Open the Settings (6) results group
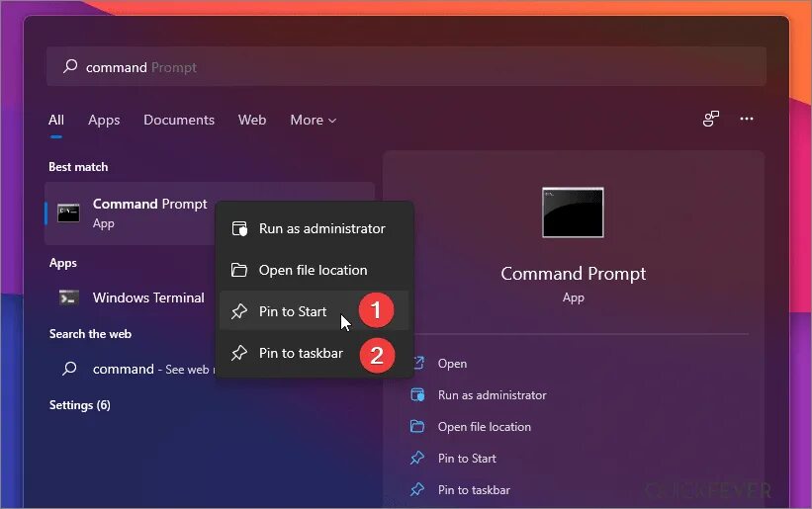This screenshot has height=509, width=812. click(80, 405)
